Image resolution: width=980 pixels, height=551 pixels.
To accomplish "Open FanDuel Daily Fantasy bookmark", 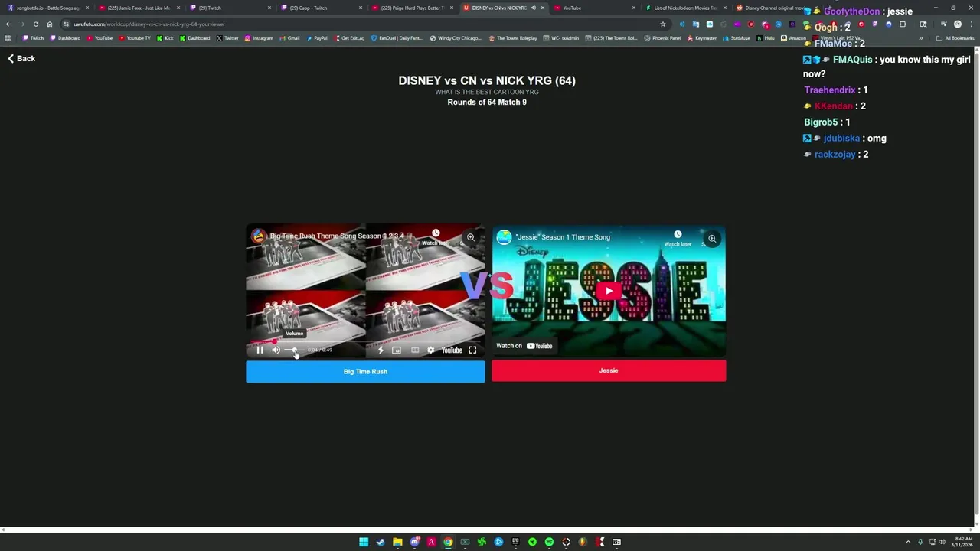I will (x=397, y=38).
